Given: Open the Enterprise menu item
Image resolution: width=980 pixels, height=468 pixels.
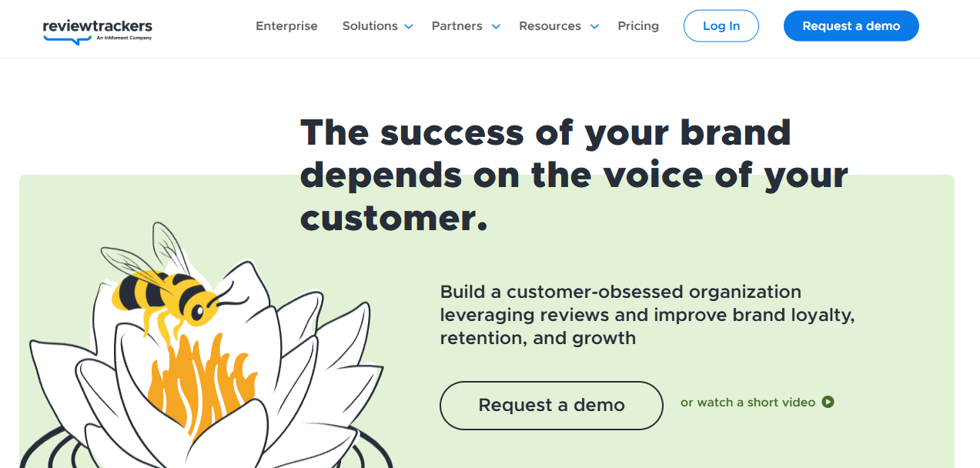Looking at the screenshot, I should tap(286, 26).
